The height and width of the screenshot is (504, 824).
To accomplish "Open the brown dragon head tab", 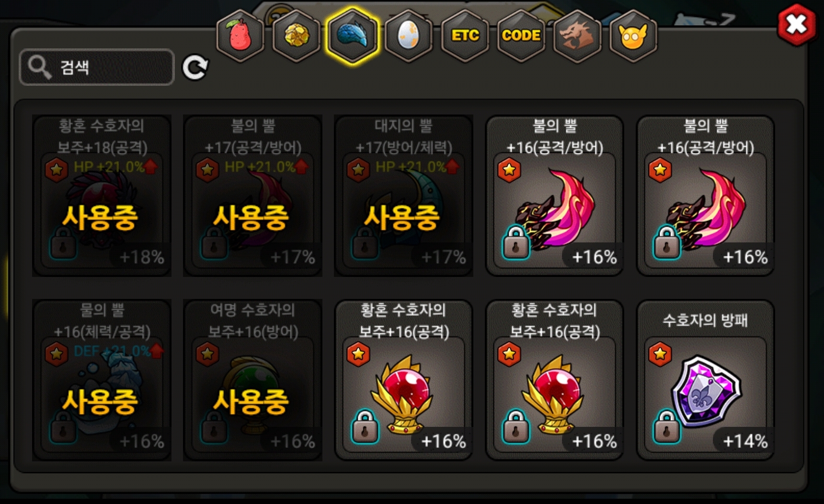I will click(x=577, y=36).
